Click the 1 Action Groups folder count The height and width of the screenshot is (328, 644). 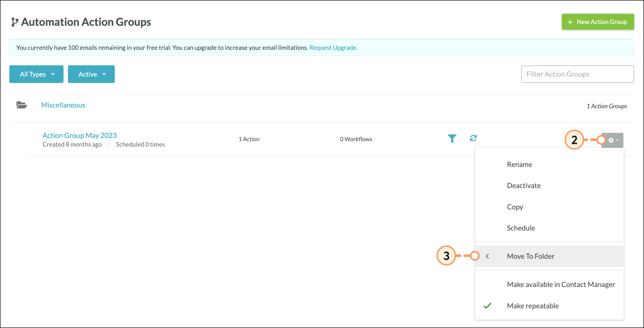tap(607, 106)
